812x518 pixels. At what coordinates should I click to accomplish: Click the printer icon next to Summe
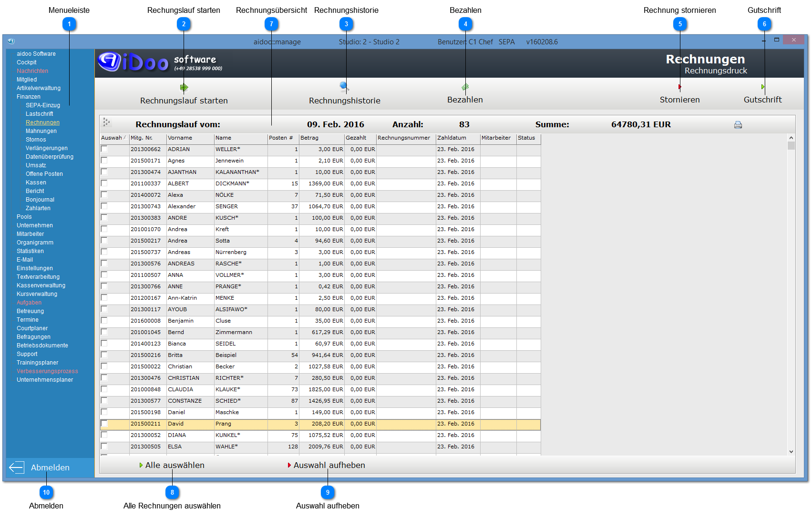(738, 125)
